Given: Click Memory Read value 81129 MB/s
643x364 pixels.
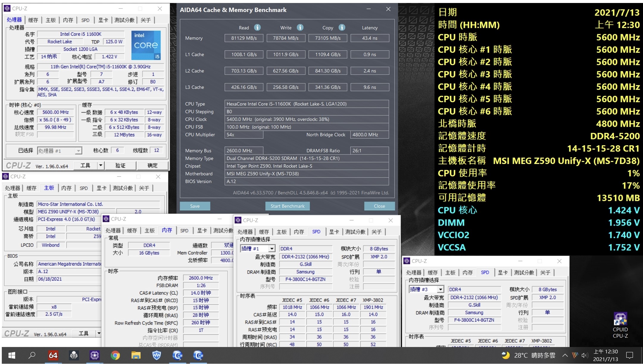Looking at the screenshot, I should pyautogui.click(x=244, y=38).
